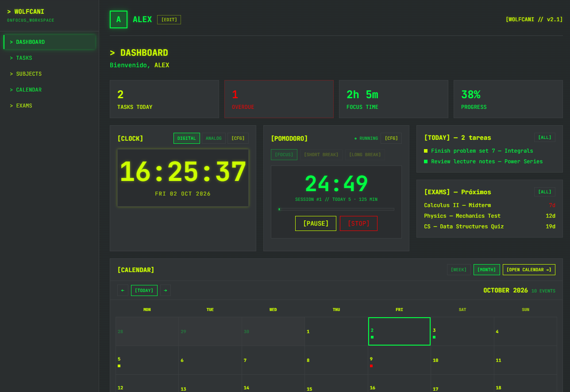Jump to Today in calendar

point(144,290)
